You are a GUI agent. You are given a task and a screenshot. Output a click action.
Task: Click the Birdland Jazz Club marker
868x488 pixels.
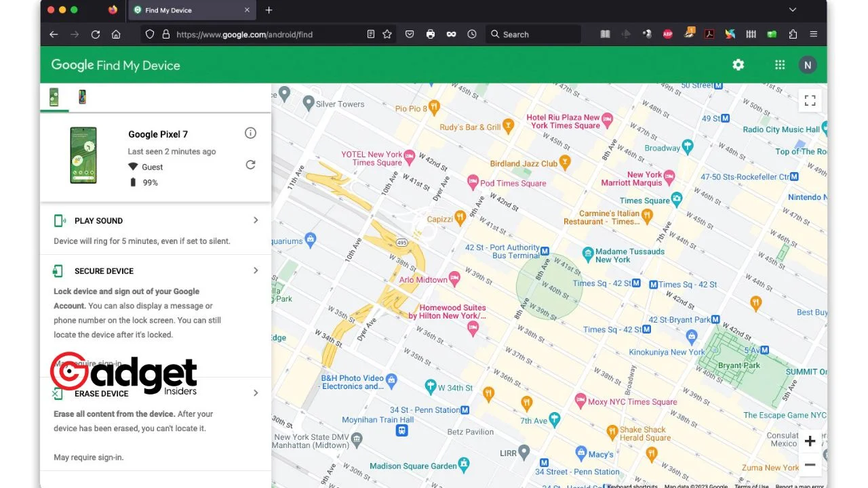[565, 162]
